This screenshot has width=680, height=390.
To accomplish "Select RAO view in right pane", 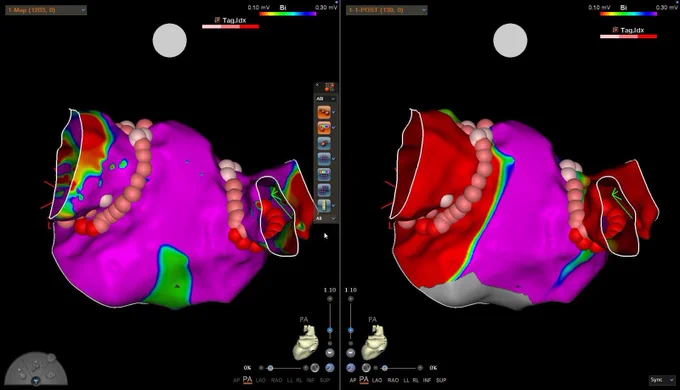I will (393, 380).
